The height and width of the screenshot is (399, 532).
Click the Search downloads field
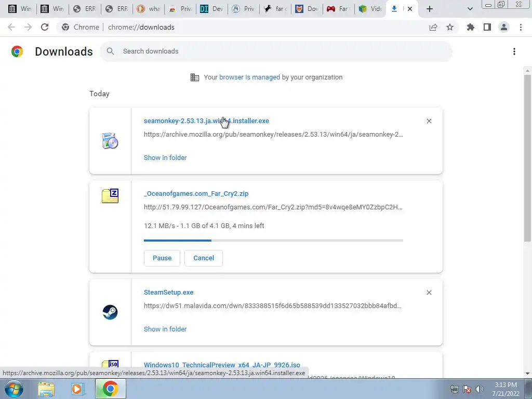(x=276, y=51)
